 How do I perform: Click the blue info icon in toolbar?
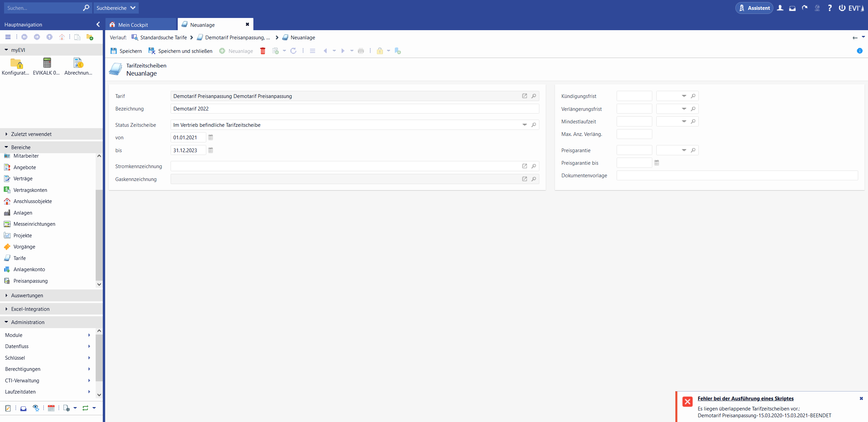pos(859,51)
